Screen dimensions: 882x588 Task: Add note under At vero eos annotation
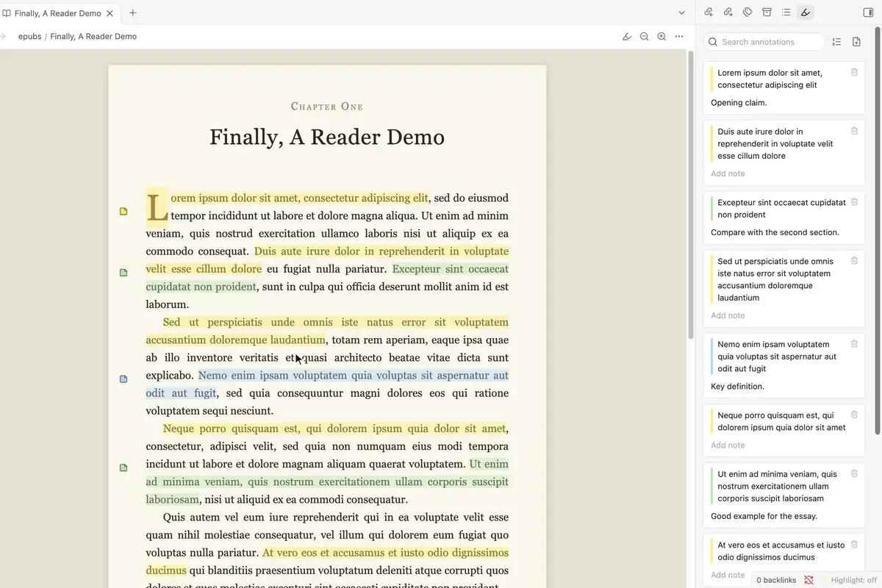click(x=728, y=575)
